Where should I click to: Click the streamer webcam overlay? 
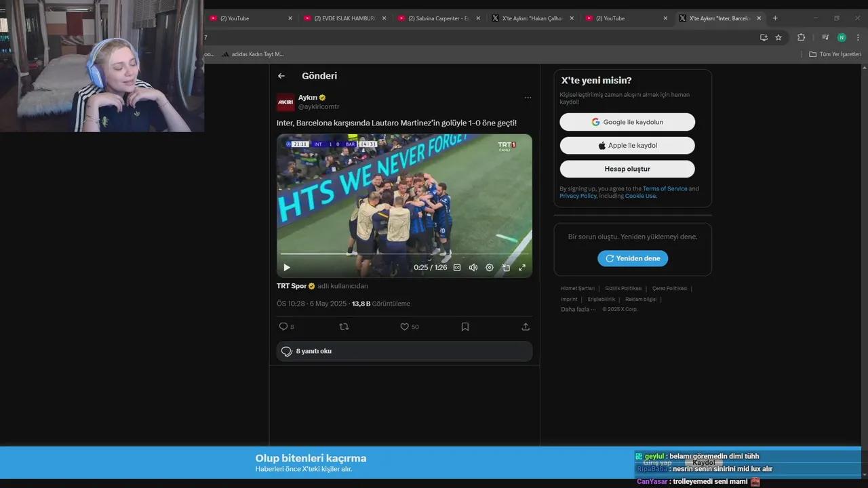(102, 66)
